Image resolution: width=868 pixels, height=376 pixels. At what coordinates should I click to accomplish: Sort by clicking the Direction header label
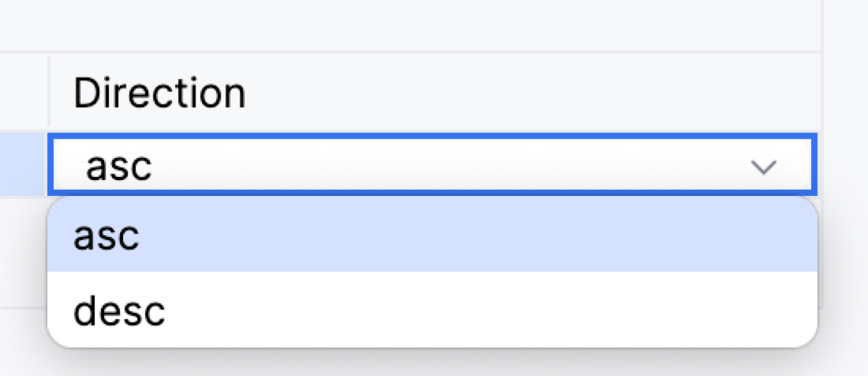[x=160, y=93]
